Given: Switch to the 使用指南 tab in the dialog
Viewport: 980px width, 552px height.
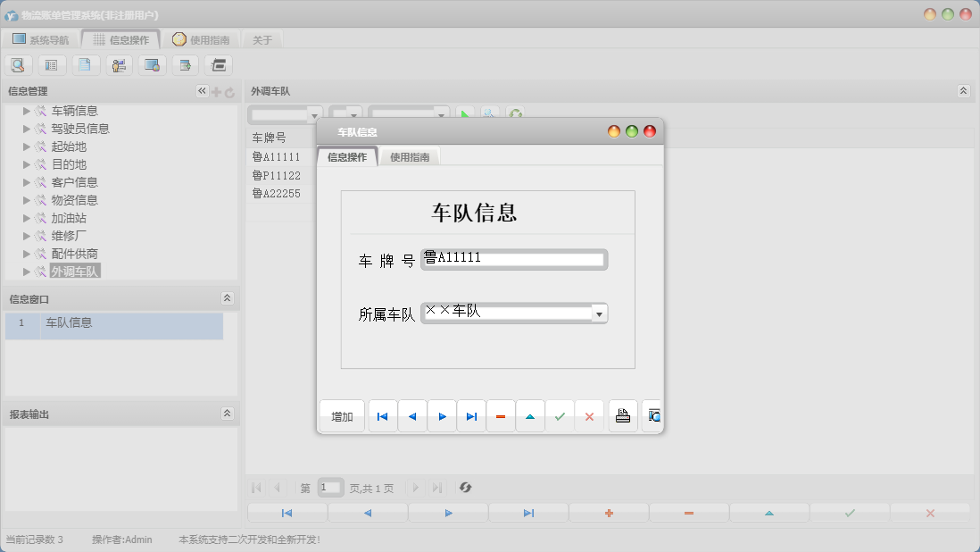Looking at the screenshot, I should [x=410, y=155].
